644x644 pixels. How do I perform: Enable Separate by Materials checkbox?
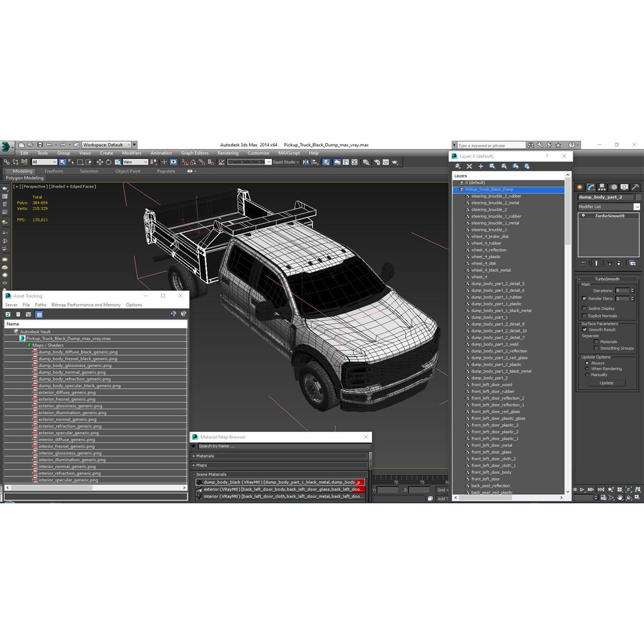coord(596,342)
